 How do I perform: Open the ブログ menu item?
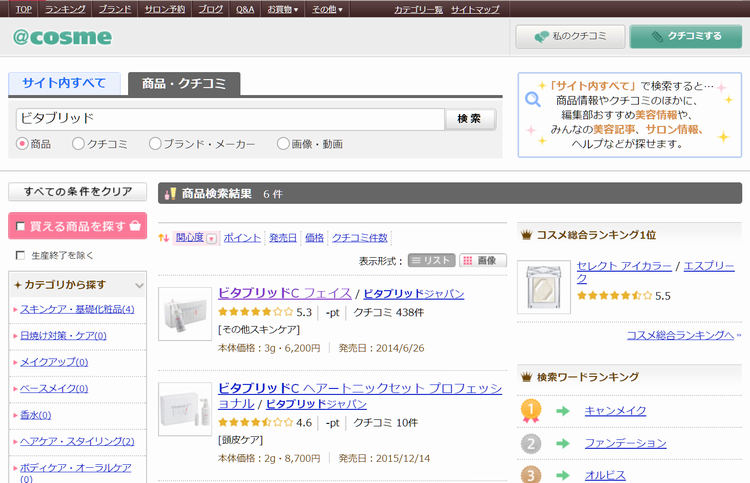(x=210, y=9)
